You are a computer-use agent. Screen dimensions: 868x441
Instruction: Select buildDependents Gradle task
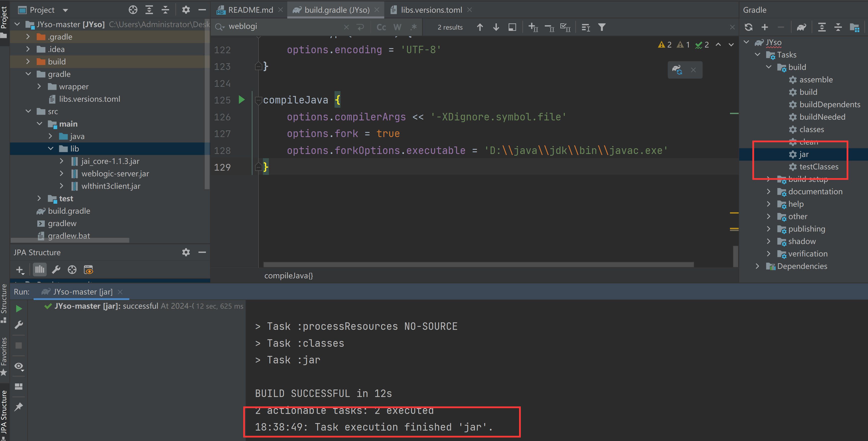(830, 104)
